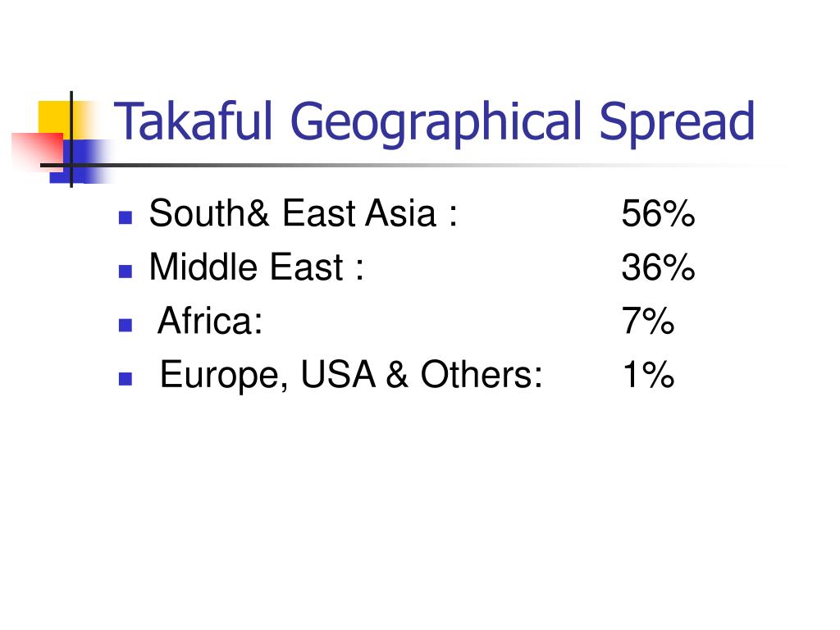Image resolution: width=840 pixels, height=630 pixels.
Task: Click the 7% value
Action: [648, 321]
